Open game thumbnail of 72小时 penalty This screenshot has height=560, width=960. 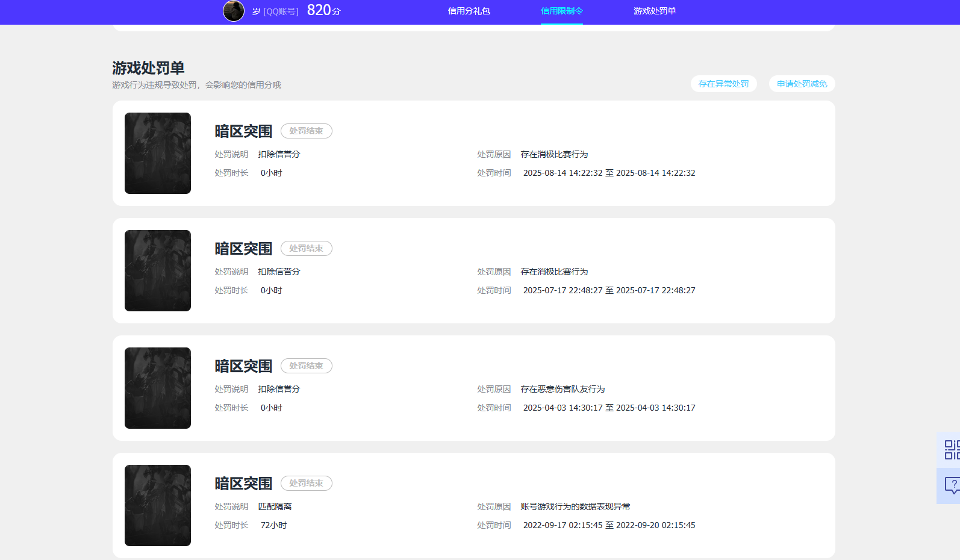(x=158, y=505)
